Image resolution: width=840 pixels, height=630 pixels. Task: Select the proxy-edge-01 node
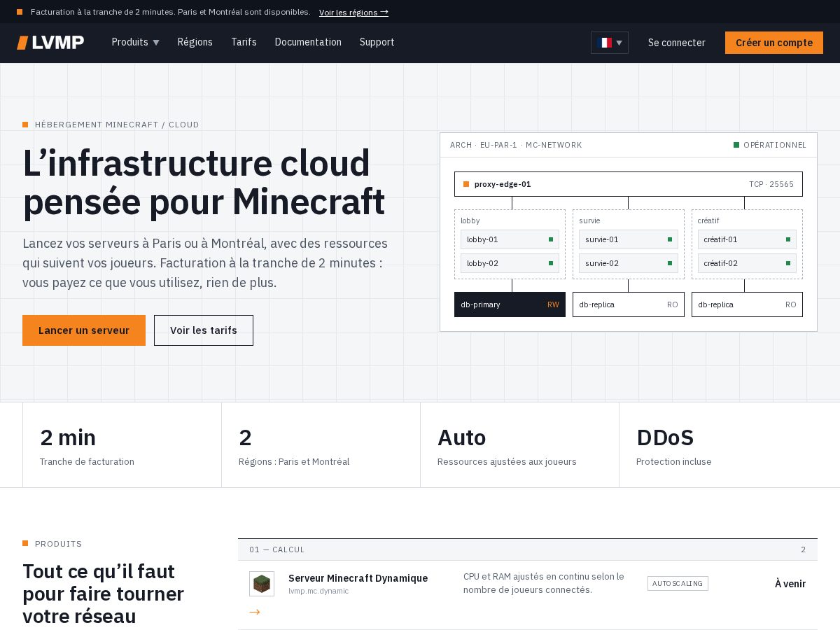(x=629, y=184)
